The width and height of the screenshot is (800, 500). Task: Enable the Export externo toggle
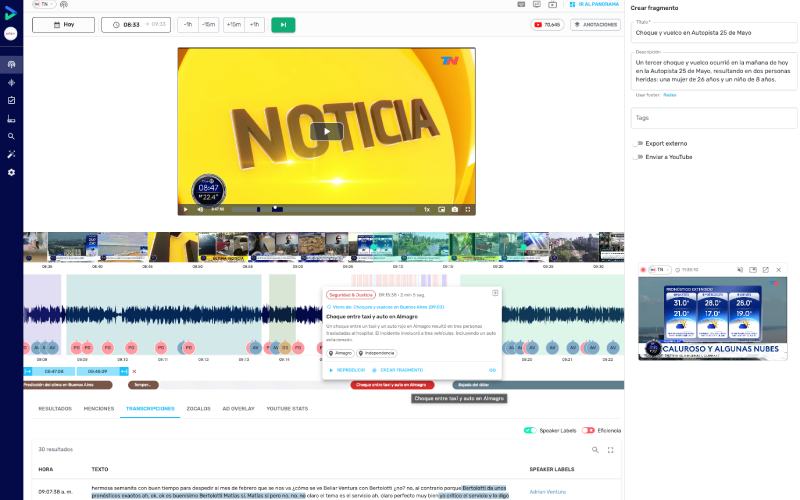tap(638, 143)
